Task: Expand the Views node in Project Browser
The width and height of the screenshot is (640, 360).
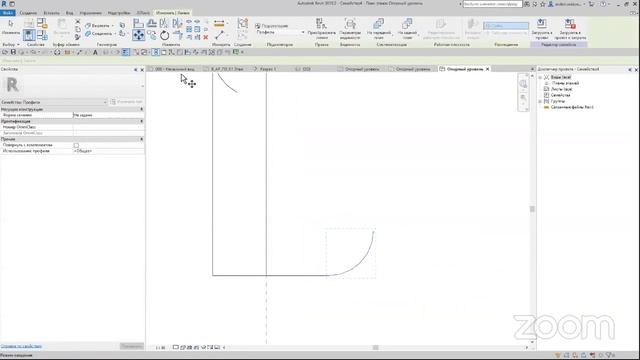Action: pyautogui.click(x=540, y=77)
